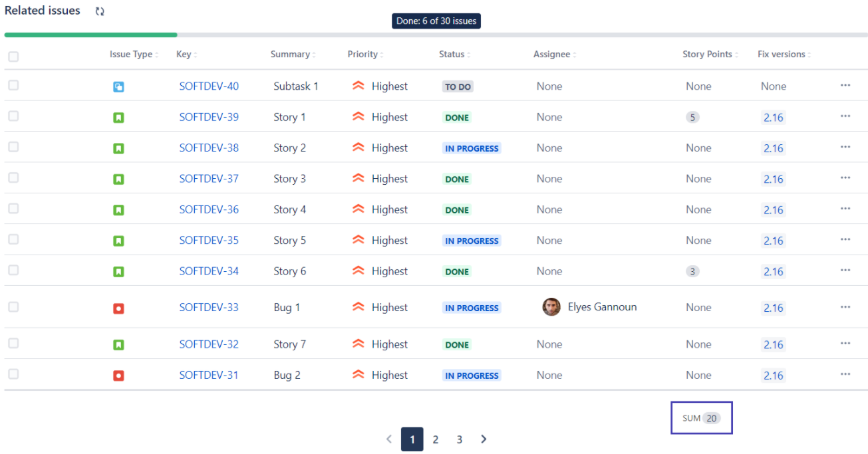Open the actions menu for SOFTDEV-39
Screen dimensions: 868x454
(845, 115)
